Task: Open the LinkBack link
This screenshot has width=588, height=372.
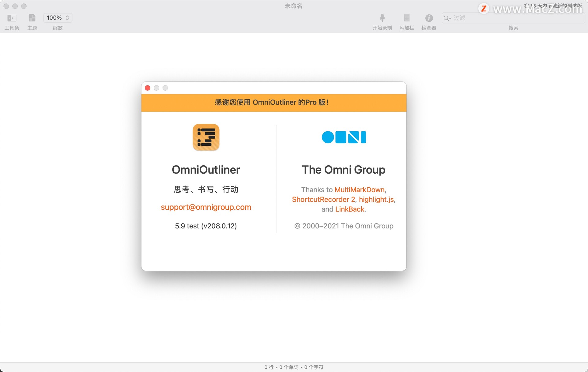Action: coord(350,209)
